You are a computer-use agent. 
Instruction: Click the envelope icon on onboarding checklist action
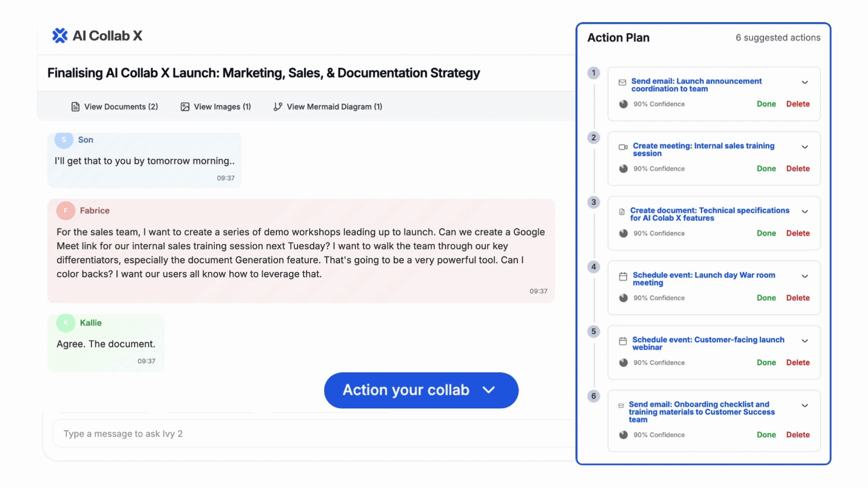click(621, 405)
